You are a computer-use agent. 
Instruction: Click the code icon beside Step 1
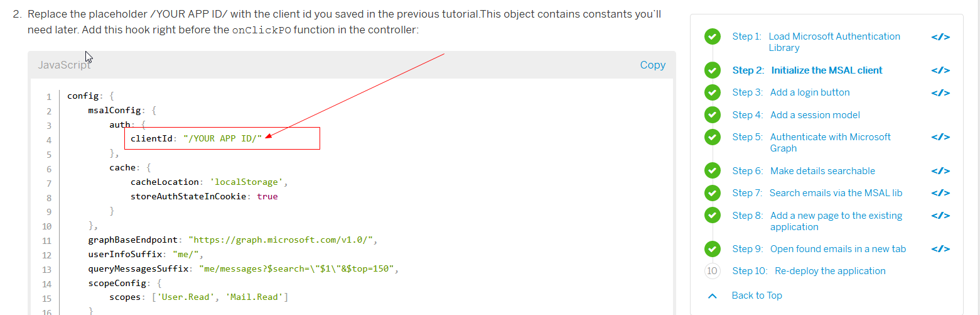pos(940,36)
